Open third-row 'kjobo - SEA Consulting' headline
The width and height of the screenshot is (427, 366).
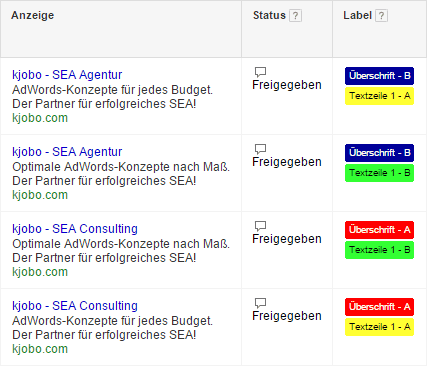pyautogui.click(x=75, y=229)
